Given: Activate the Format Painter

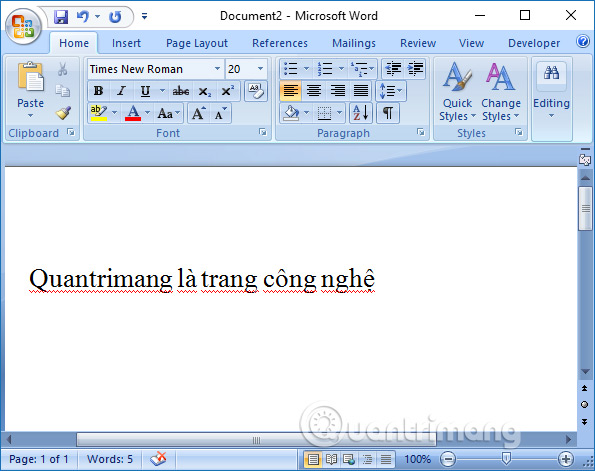Looking at the screenshot, I should (63, 113).
